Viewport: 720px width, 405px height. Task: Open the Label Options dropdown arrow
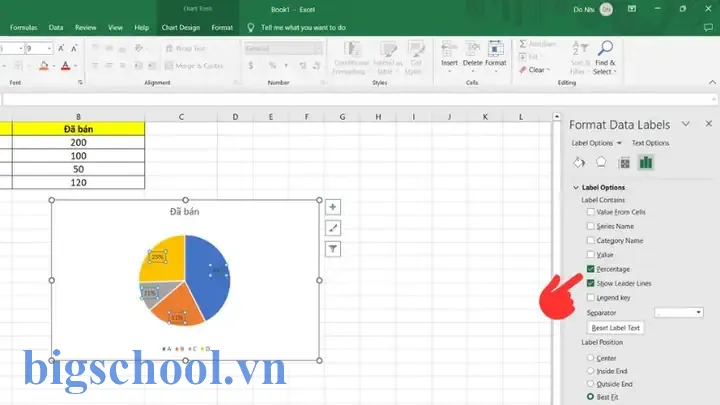[x=619, y=143]
